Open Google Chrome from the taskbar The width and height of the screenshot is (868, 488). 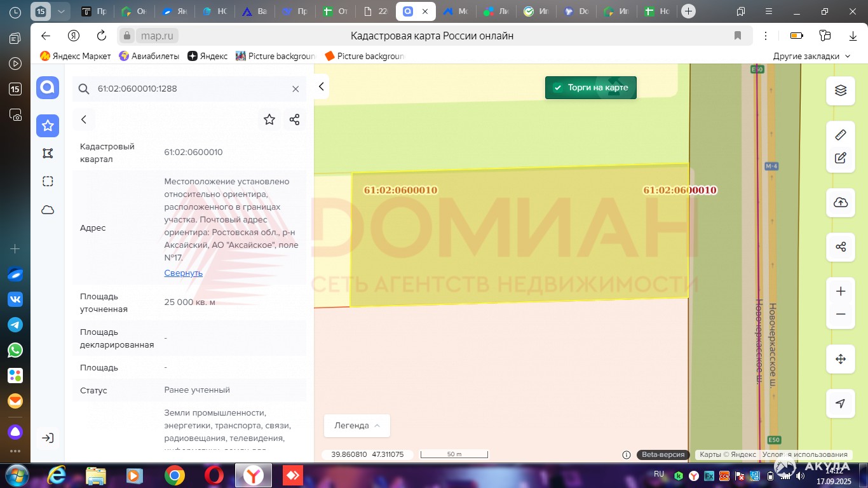tap(175, 475)
